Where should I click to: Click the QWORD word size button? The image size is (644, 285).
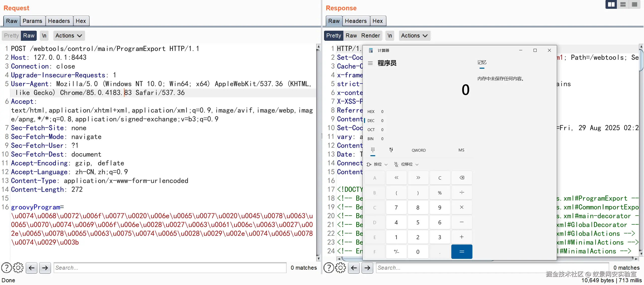419,150
